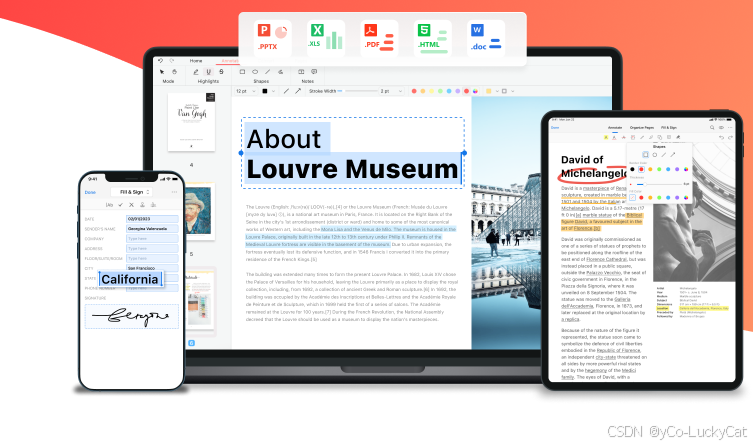Open the 12 pt font size dropdown
This screenshot has width=753, height=445.
(245, 91)
